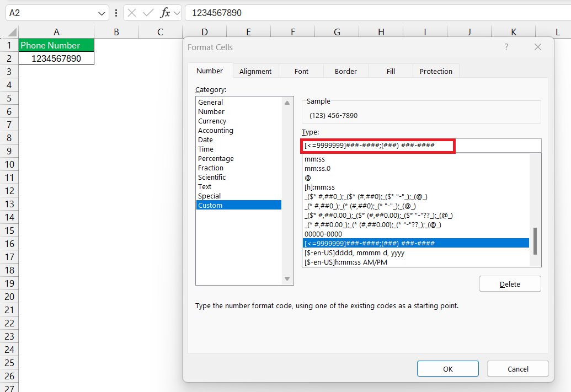The height and width of the screenshot is (392, 571).
Task: Select the Fraction category
Action: 238,168
